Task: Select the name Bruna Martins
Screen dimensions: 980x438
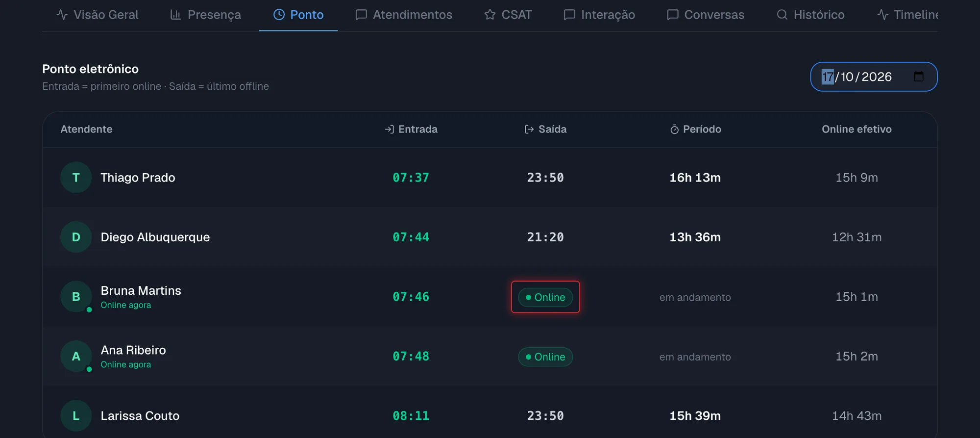Action: coord(141,290)
